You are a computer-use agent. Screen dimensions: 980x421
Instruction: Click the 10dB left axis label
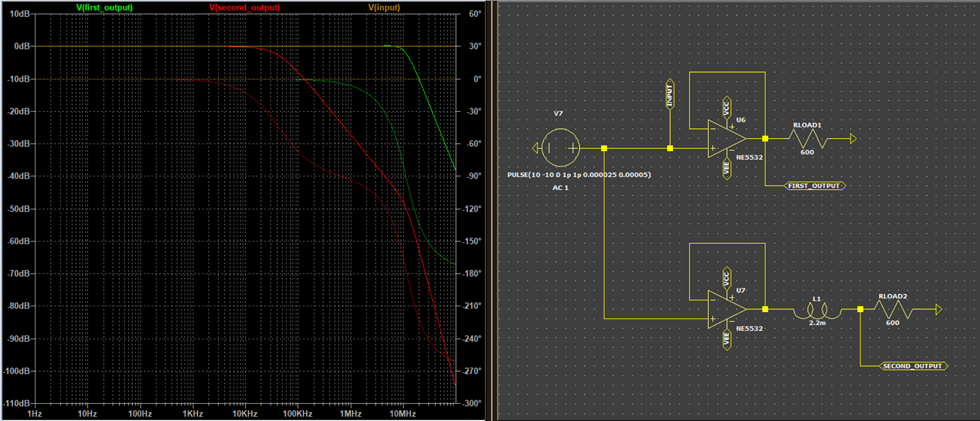[x=19, y=14]
